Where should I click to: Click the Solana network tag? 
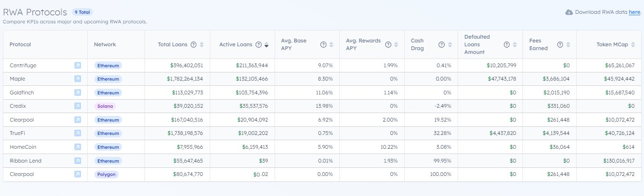tap(105, 106)
